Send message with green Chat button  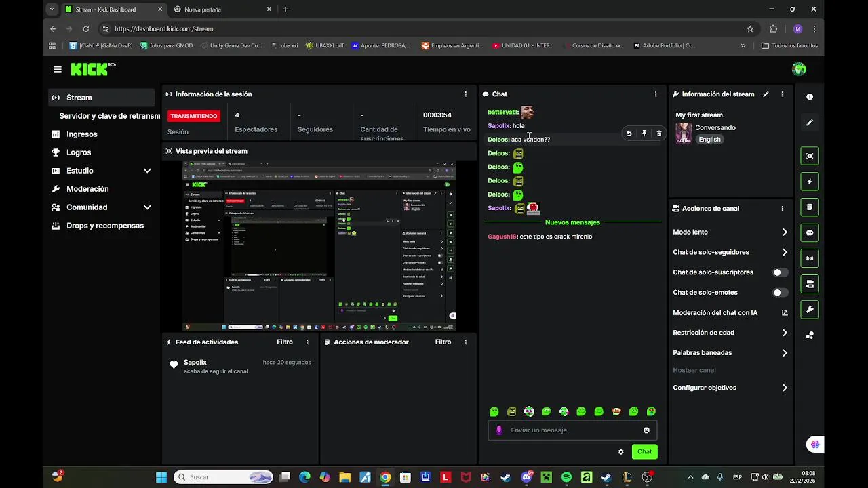click(x=644, y=452)
